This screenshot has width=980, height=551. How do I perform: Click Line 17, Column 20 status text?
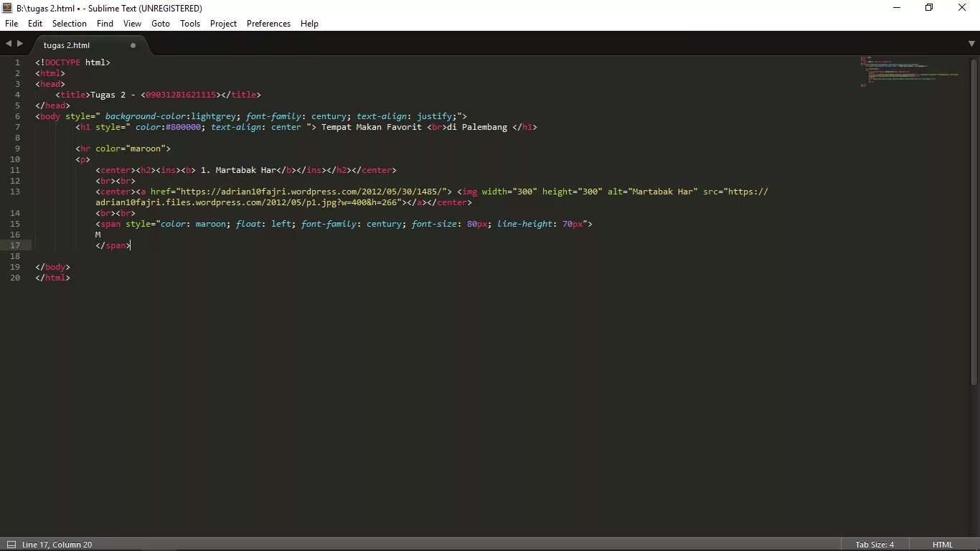57,545
